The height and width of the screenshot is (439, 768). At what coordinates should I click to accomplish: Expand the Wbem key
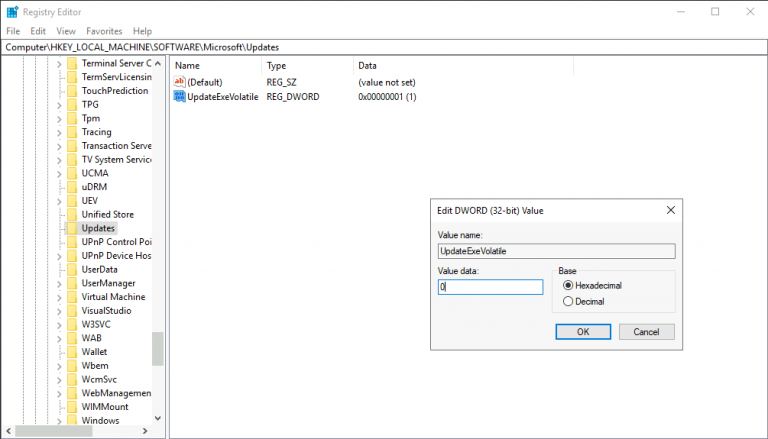pos(59,366)
